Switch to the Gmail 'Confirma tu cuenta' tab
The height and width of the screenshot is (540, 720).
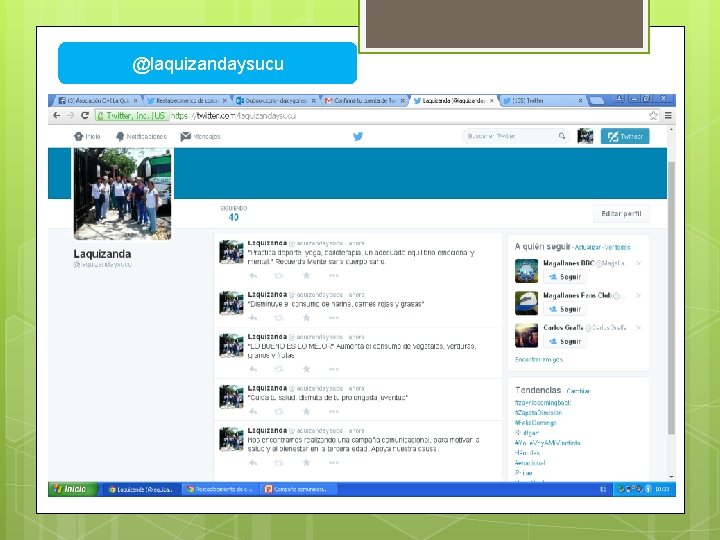point(365,101)
